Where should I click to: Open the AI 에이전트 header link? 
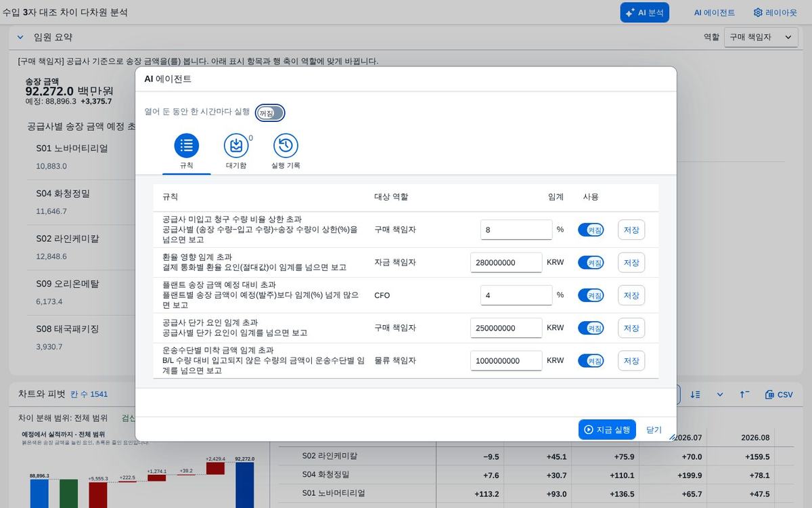[715, 12]
